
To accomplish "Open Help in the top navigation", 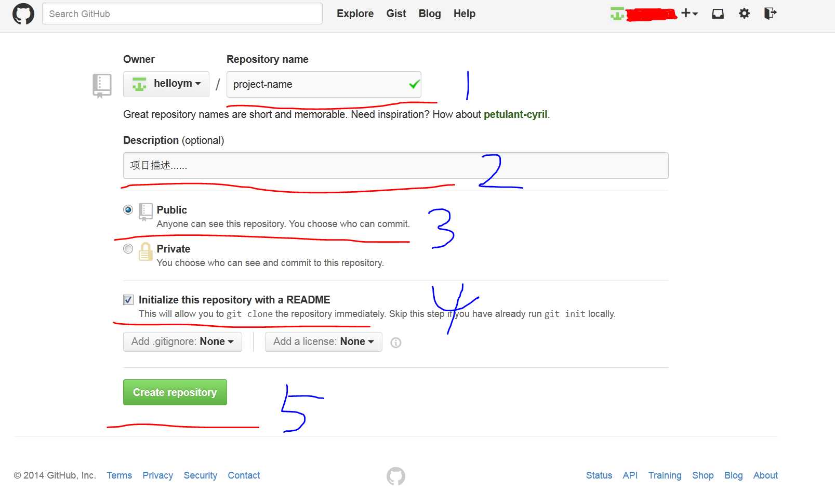I will point(465,14).
